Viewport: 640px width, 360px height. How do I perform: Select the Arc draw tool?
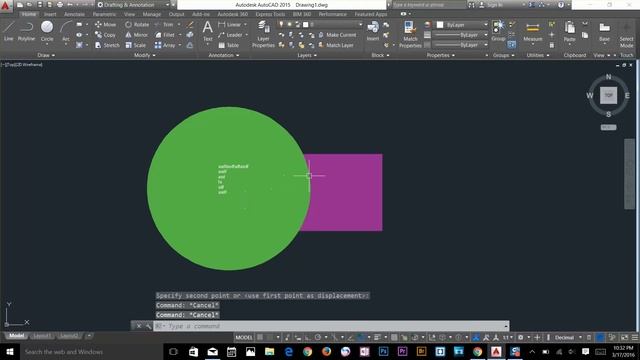coord(66,31)
